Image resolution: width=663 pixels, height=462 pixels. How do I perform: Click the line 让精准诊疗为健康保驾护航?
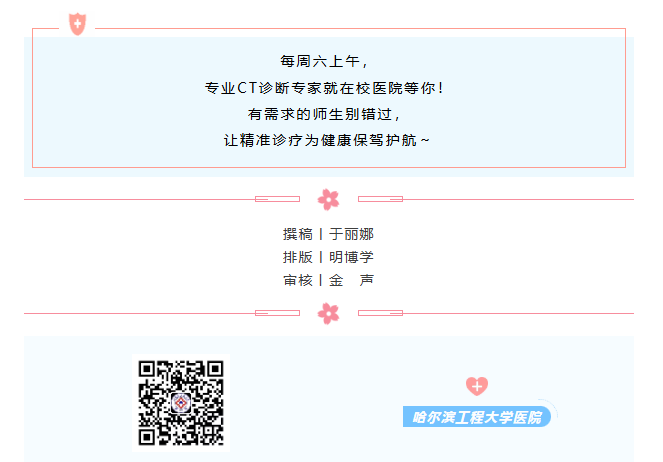tap(326, 140)
